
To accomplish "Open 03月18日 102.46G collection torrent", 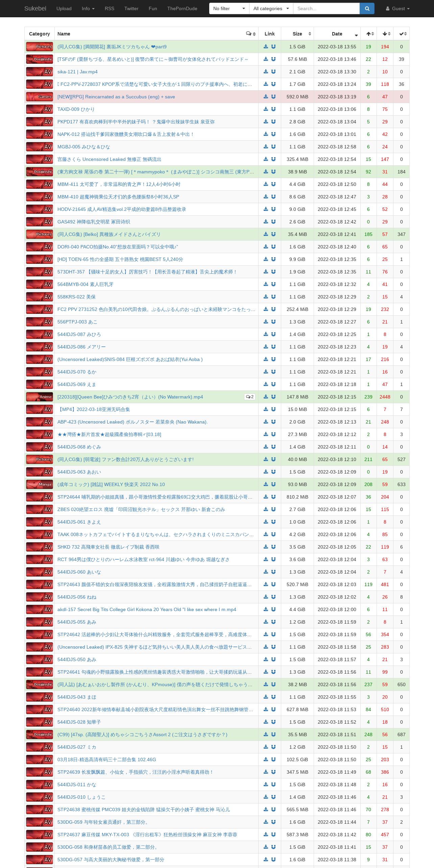I will click(107, 759).
